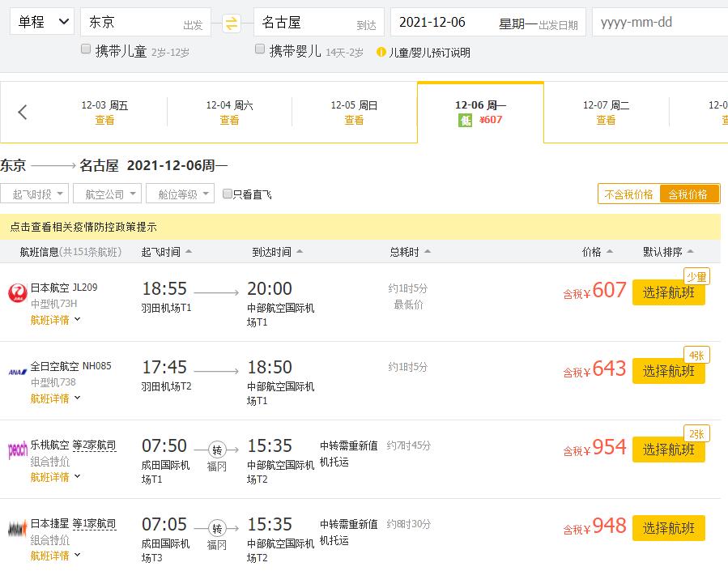The width and height of the screenshot is (728, 571).
Task: Sort by departure time arrow
Action: click(189, 252)
